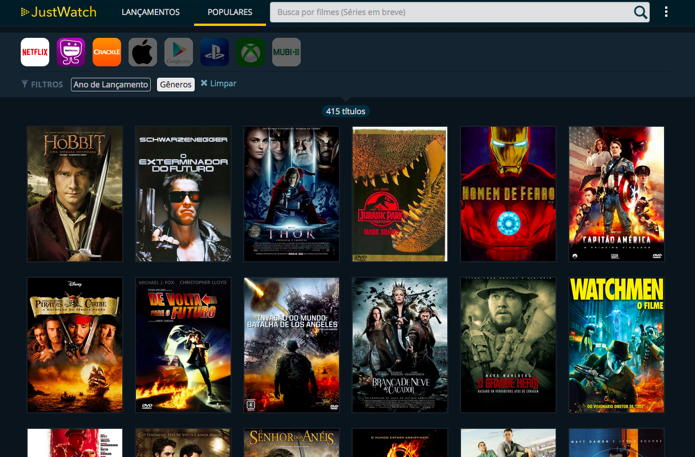This screenshot has height=457, width=695.
Task: Open O Exterminador do Futuro poster
Action: click(x=183, y=194)
